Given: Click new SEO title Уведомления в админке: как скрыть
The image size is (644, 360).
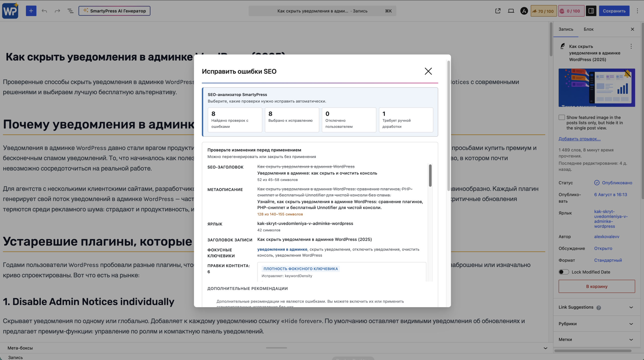Looking at the screenshot, I should 317,173.
